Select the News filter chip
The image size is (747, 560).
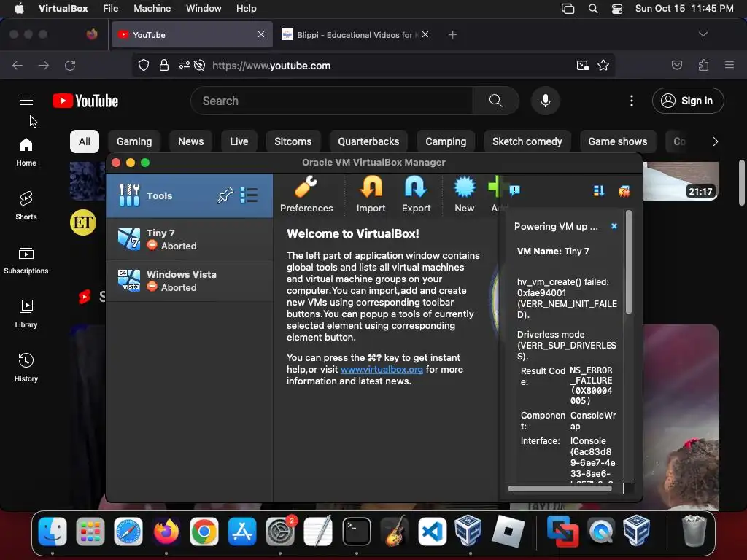190,141
